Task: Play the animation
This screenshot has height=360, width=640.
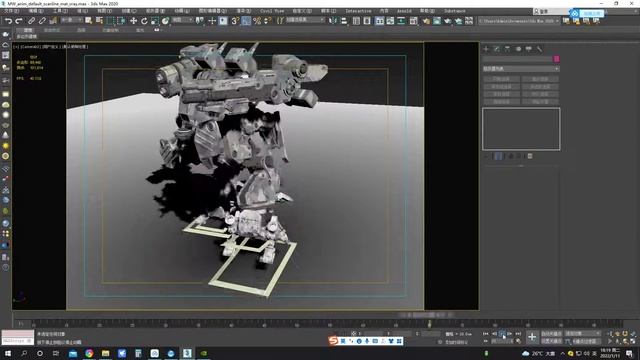Action: 502,334
